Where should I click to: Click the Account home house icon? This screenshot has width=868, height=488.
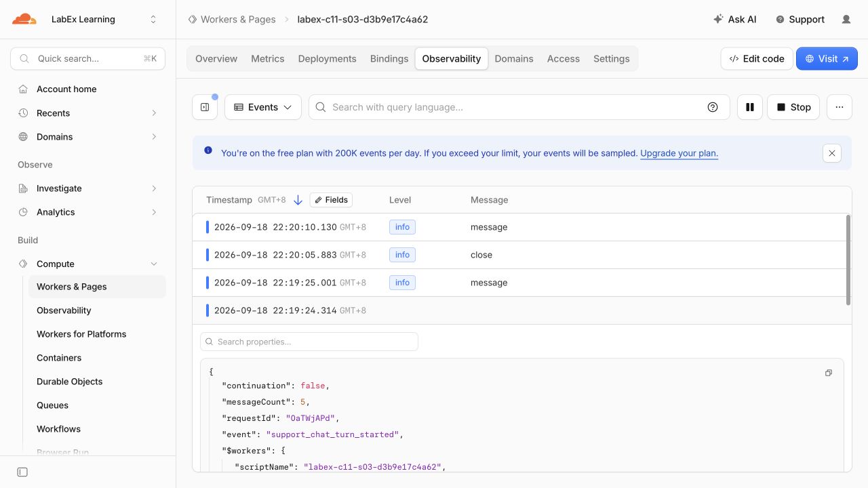coord(23,89)
